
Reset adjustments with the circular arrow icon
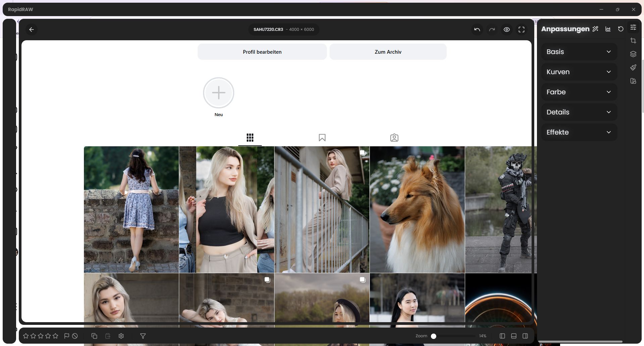click(x=621, y=29)
